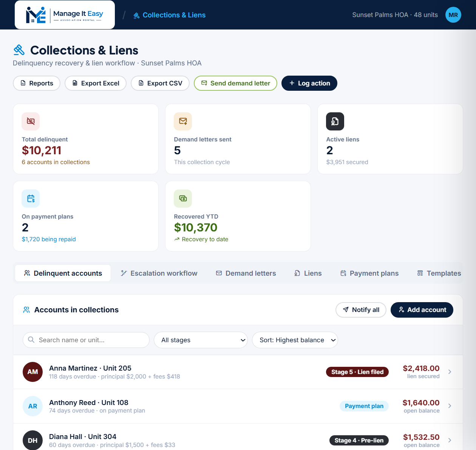
Task: Click "Diana Hall · Unit 304" name
Action: pyautogui.click(x=83, y=437)
